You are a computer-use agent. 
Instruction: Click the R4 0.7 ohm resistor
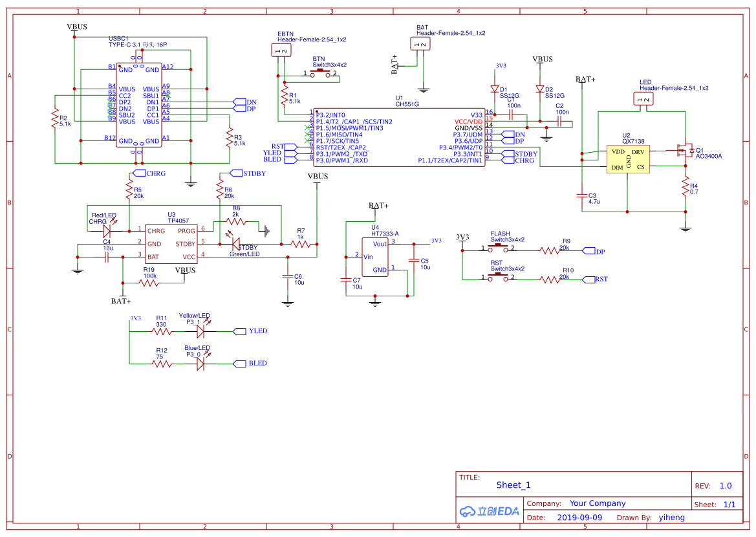pyautogui.click(x=685, y=188)
